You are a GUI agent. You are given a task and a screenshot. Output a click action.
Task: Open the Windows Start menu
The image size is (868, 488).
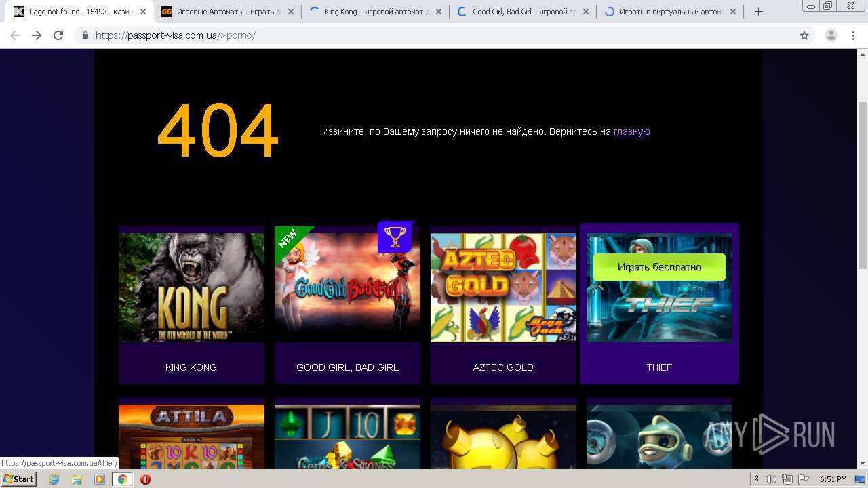click(x=19, y=479)
